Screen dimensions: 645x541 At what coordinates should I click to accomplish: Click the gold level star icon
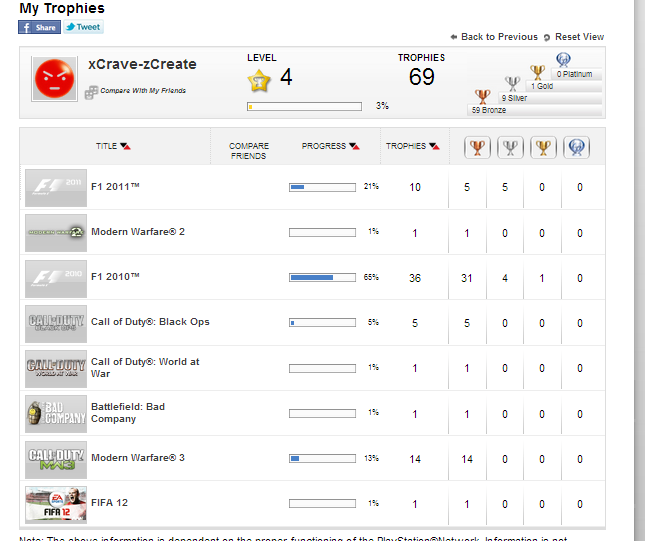[x=259, y=78]
